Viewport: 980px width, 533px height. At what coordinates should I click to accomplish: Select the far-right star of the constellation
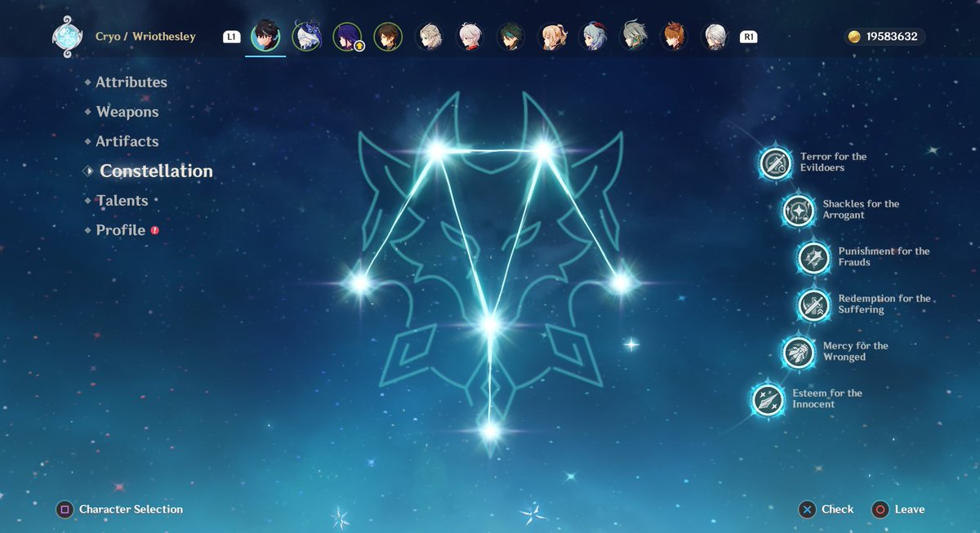click(x=621, y=282)
